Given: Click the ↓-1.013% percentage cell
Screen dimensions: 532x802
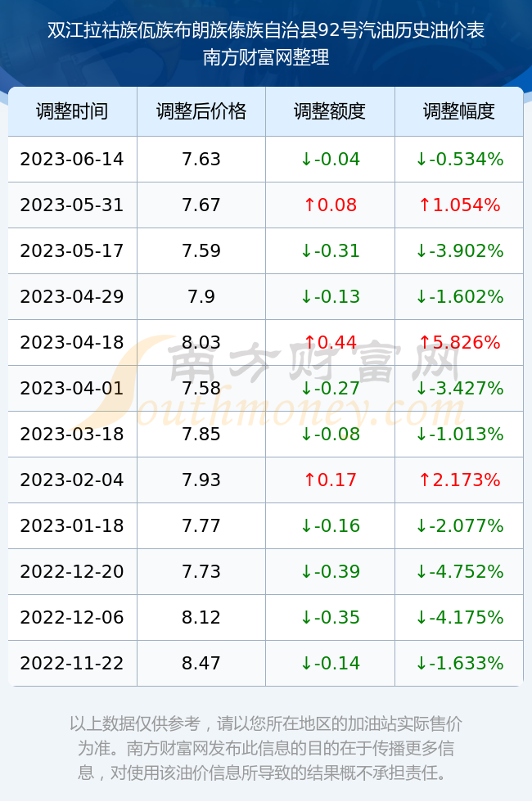Looking at the screenshot, I should tap(459, 434).
